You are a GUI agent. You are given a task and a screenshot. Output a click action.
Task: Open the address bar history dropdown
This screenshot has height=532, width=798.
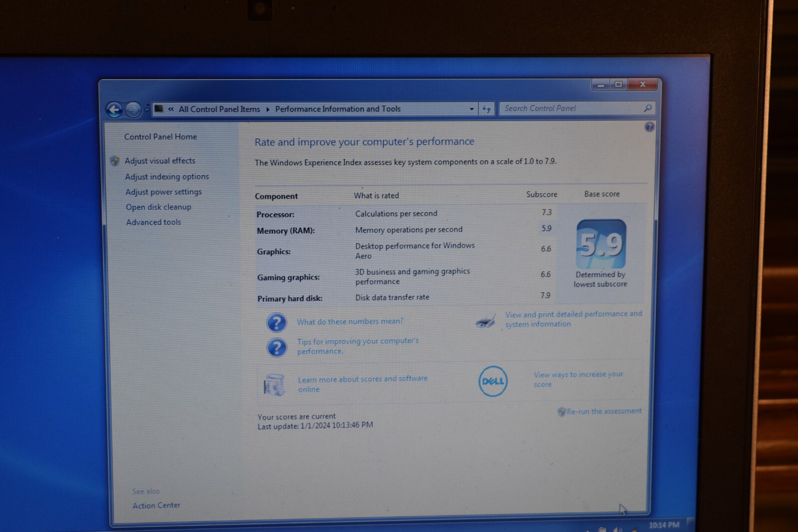(x=472, y=109)
